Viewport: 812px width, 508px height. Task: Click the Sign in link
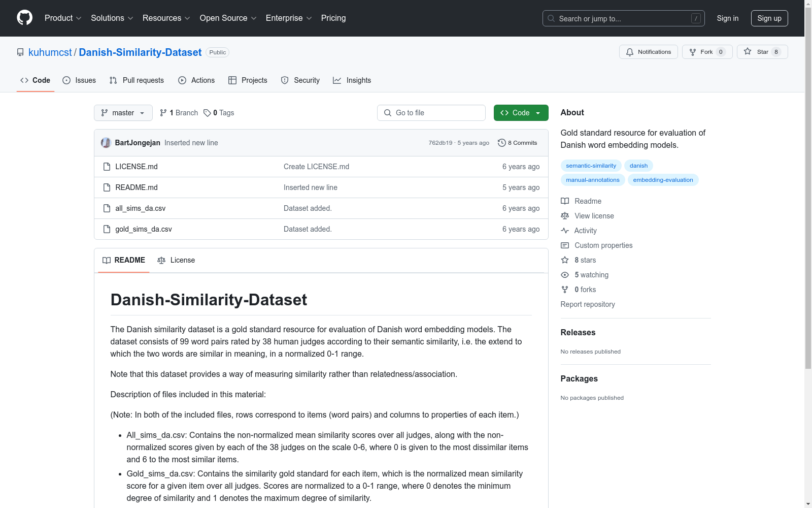(728, 18)
